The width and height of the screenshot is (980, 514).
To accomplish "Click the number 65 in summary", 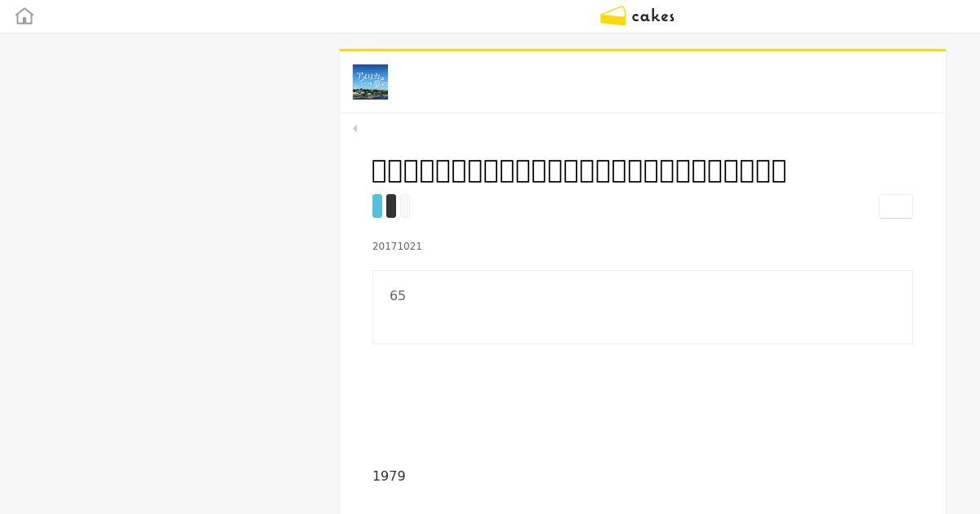I will [x=398, y=295].
